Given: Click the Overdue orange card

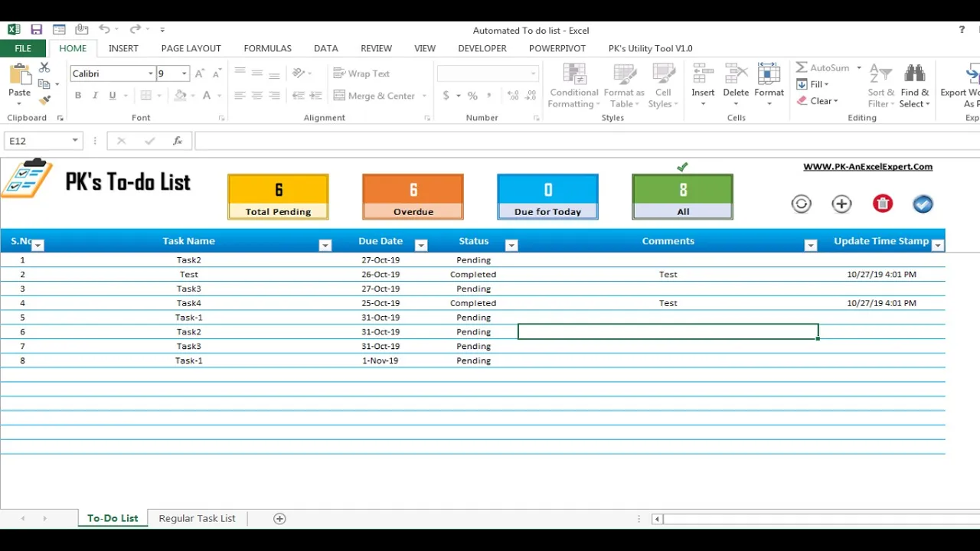Looking at the screenshot, I should (413, 197).
